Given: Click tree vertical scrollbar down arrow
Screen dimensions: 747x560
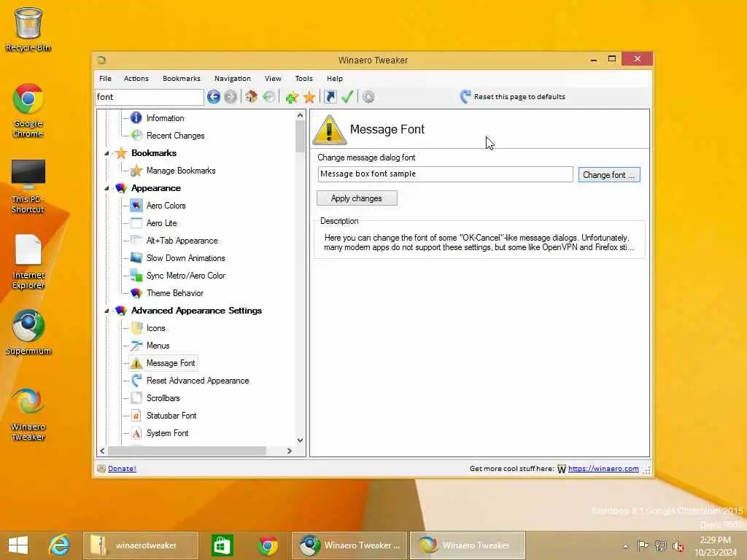Looking at the screenshot, I should pos(300,440).
